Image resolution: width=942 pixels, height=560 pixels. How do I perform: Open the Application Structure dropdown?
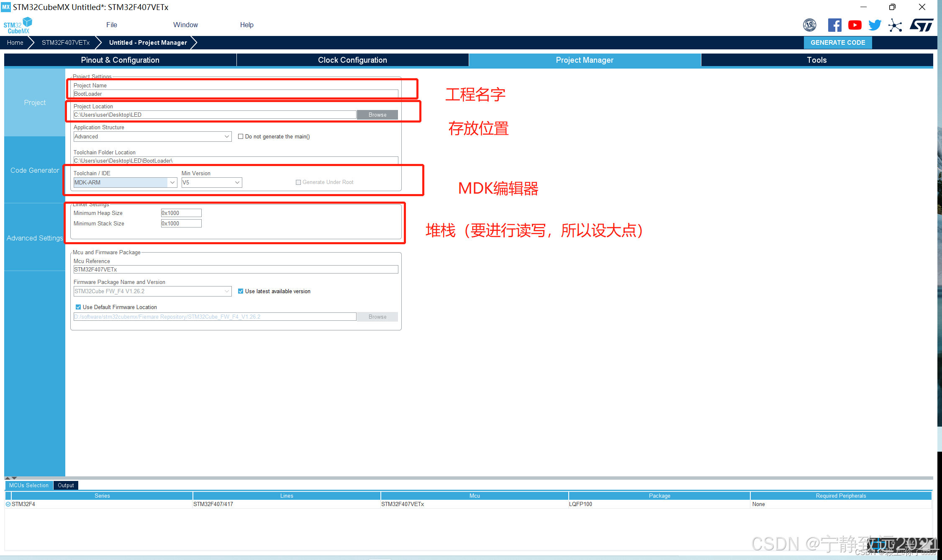click(x=152, y=136)
